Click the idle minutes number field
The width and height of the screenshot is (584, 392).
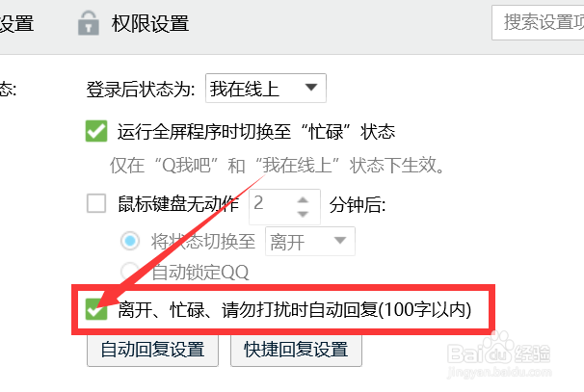tap(284, 207)
